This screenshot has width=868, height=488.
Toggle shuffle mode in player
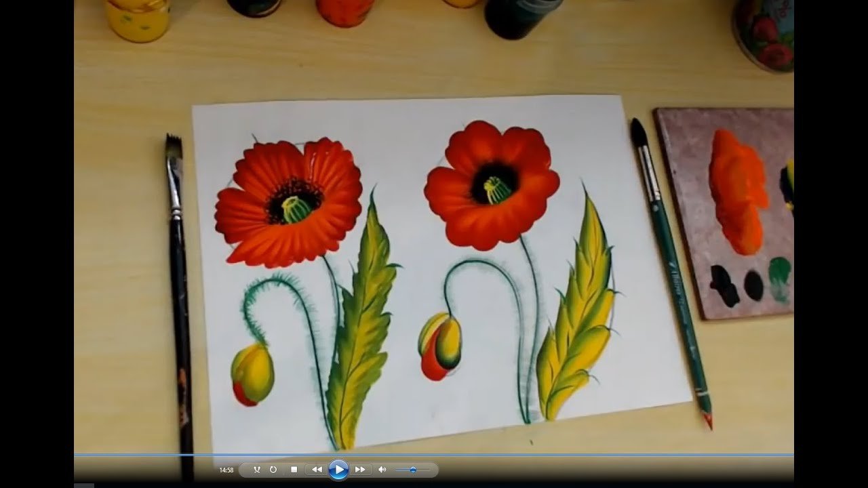(257, 470)
